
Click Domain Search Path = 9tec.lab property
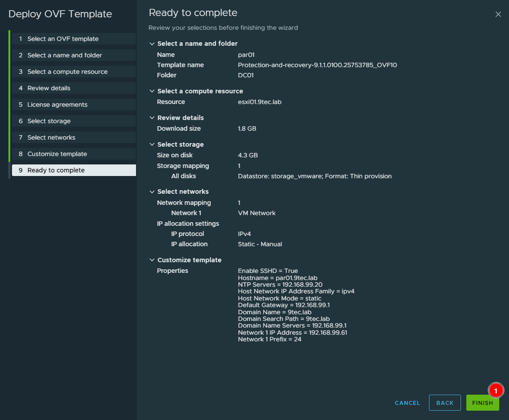(x=284, y=319)
